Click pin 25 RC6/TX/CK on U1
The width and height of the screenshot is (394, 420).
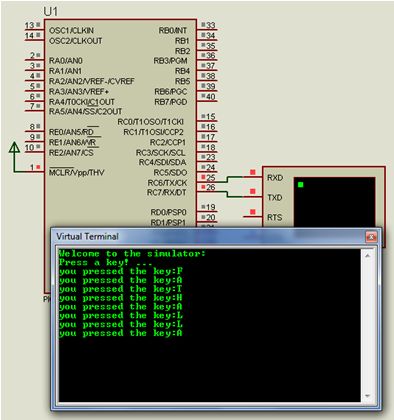coord(207,178)
